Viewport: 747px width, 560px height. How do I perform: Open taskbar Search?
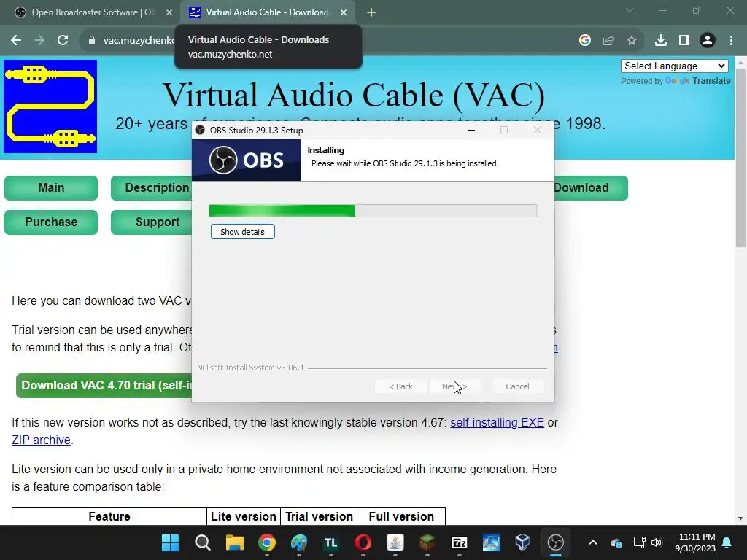[203, 542]
